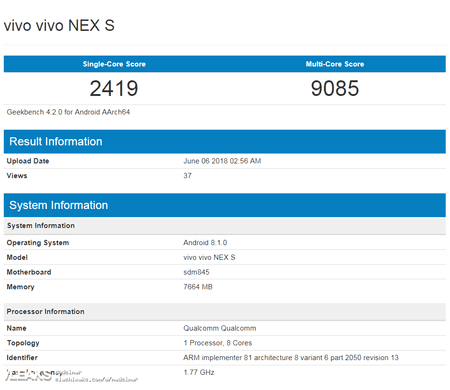Click the vivo vivo NEX S page title
Screen dimensions: 450x390
click(59, 26)
